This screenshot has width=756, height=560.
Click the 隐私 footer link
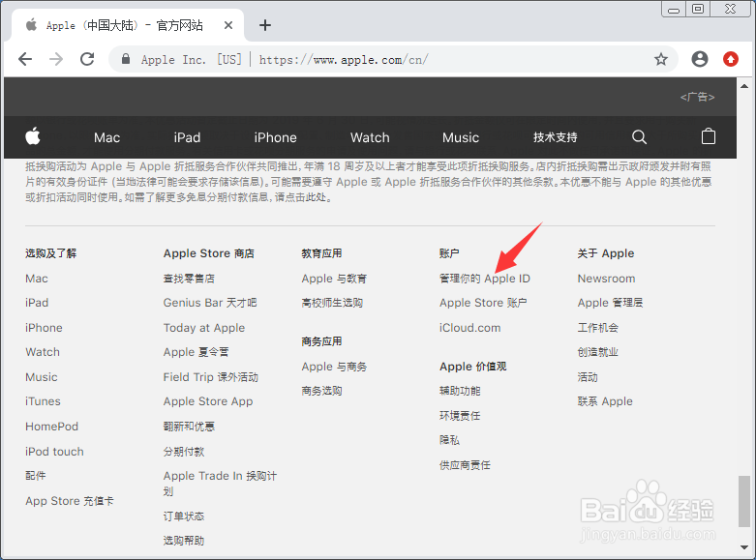[x=449, y=440]
